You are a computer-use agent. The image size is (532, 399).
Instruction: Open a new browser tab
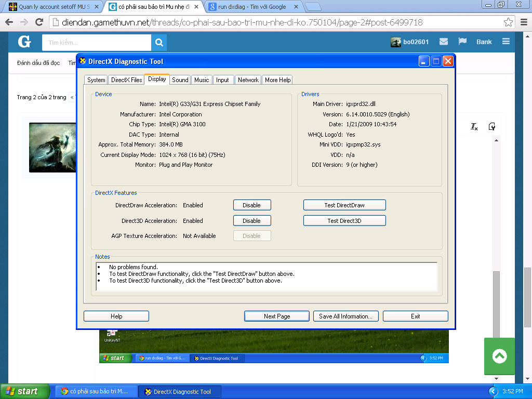[x=313, y=7]
